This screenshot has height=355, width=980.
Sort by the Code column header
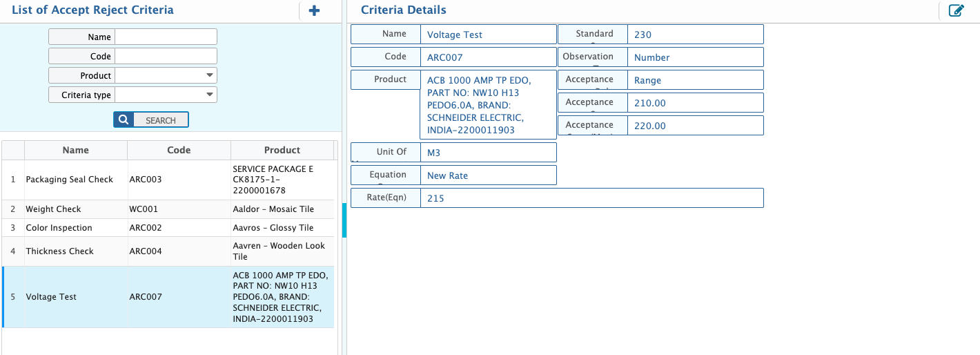179,150
